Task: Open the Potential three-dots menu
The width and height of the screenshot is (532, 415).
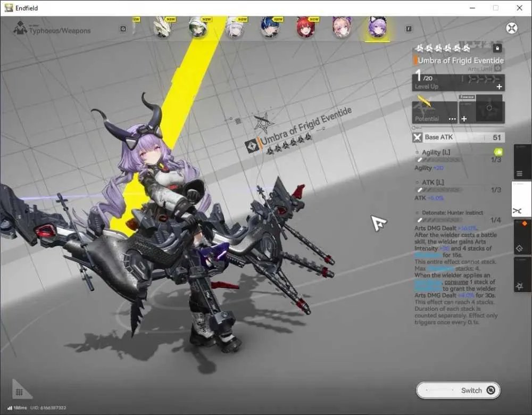Action: coord(452,119)
